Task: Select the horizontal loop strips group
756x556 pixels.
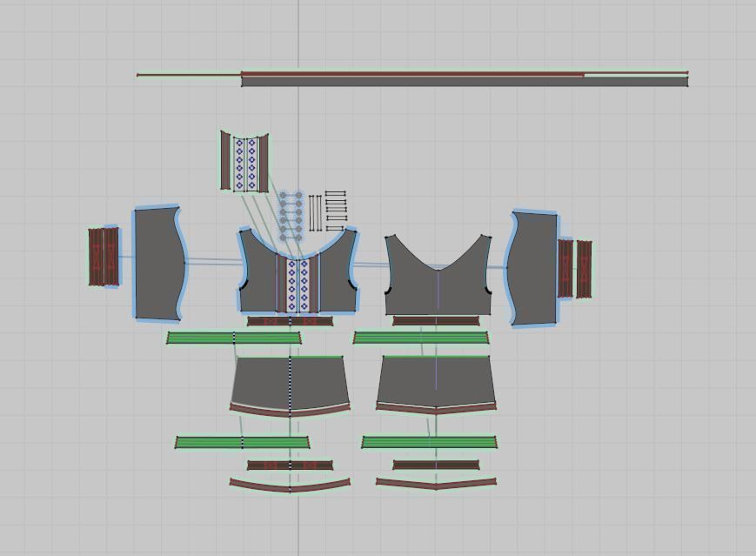Action: [x=335, y=211]
